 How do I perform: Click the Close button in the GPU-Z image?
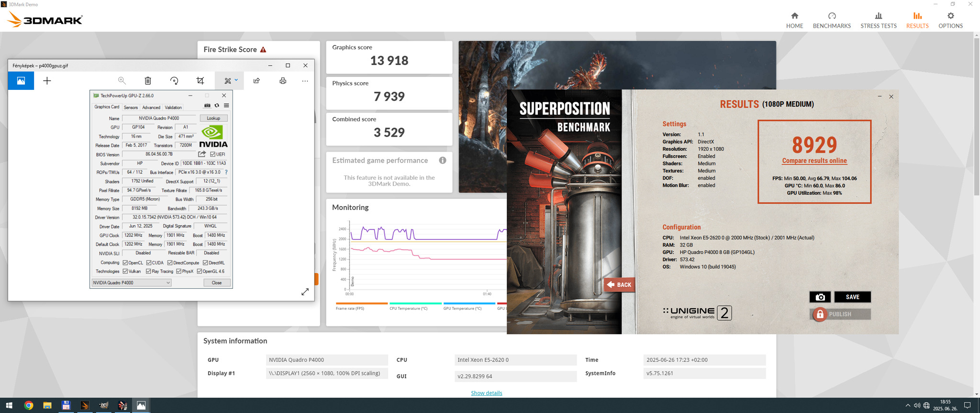pyautogui.click(x=216, y=283)
